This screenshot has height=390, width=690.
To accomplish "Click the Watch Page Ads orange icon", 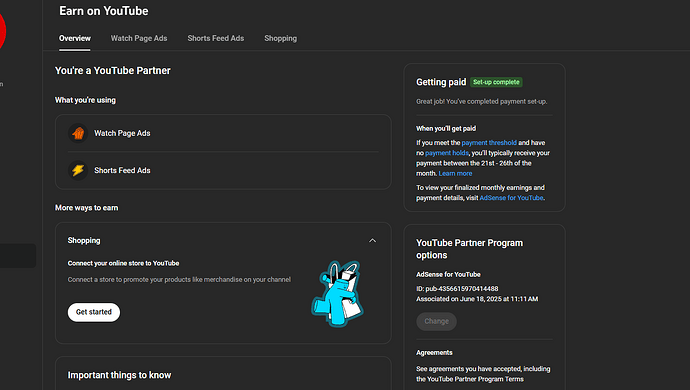I will coord(78,133).
